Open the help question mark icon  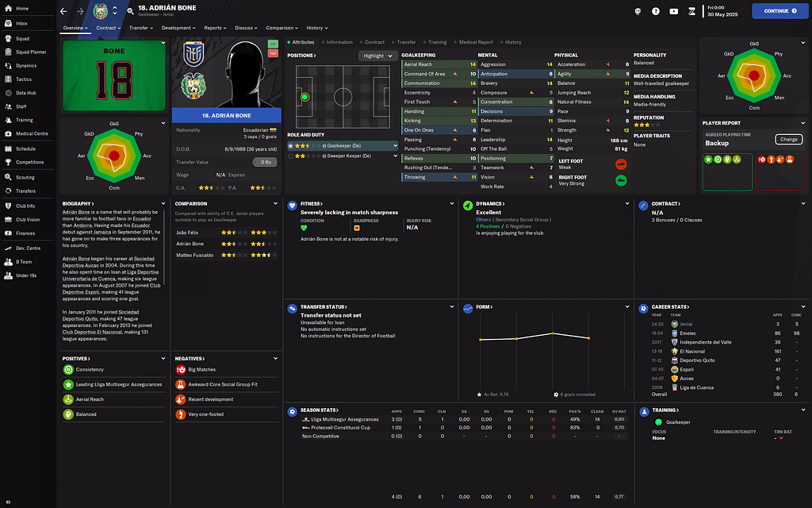click(x=656, y=11)
